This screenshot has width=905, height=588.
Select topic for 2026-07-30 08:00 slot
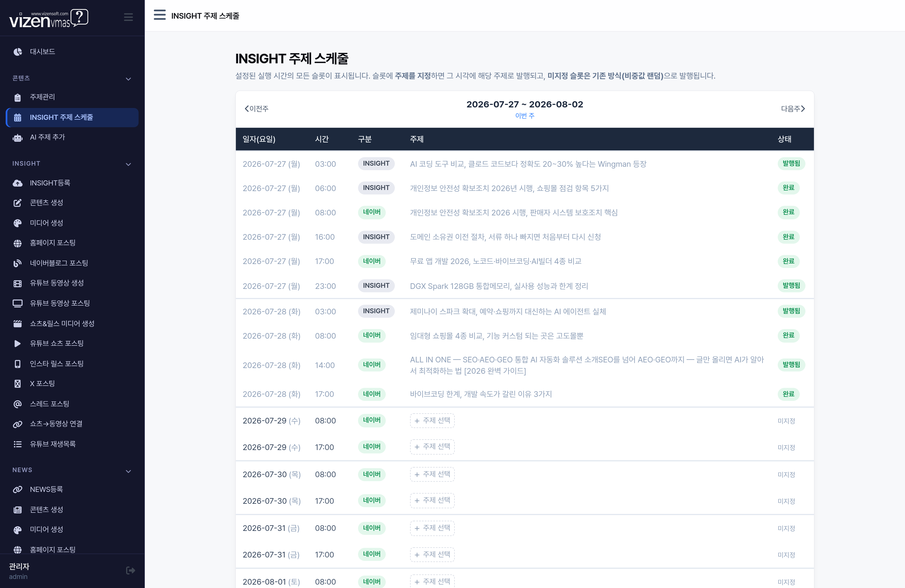coord(432,474)
